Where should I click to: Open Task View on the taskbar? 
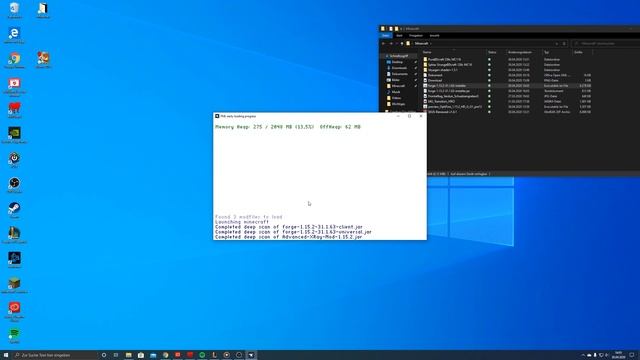[116, 355]
